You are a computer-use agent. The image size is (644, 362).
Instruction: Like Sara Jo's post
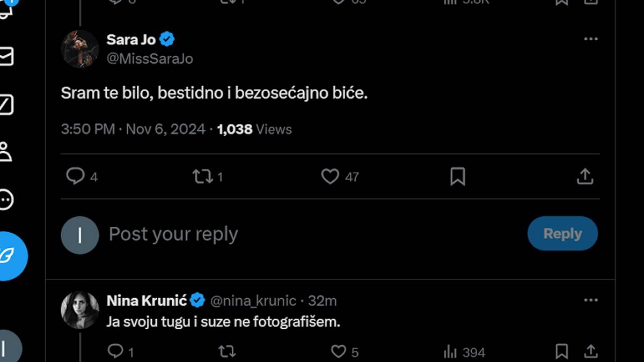(x=330, y=176)
